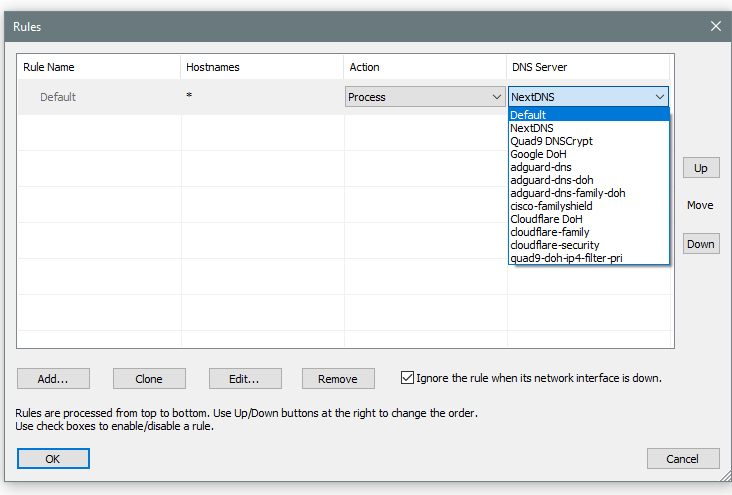Choose Quad9 DNSCrypt from the list
The width and height of the screenshot is (732, 495).
pos(551,141)
